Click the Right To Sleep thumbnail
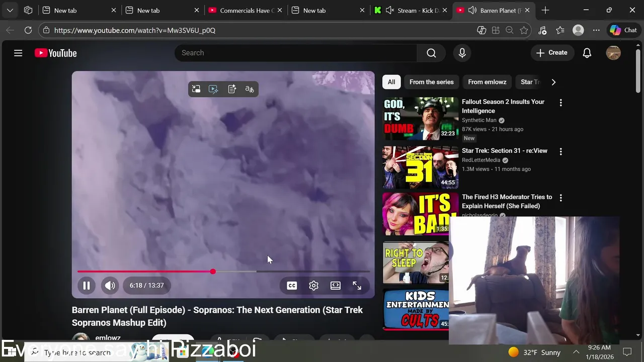Image resolution: width=644 pixels, height=362 pixels. (x=416, y=262)
